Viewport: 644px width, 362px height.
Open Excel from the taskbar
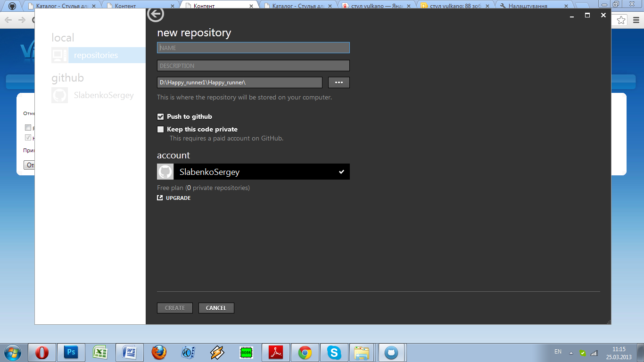100,353
